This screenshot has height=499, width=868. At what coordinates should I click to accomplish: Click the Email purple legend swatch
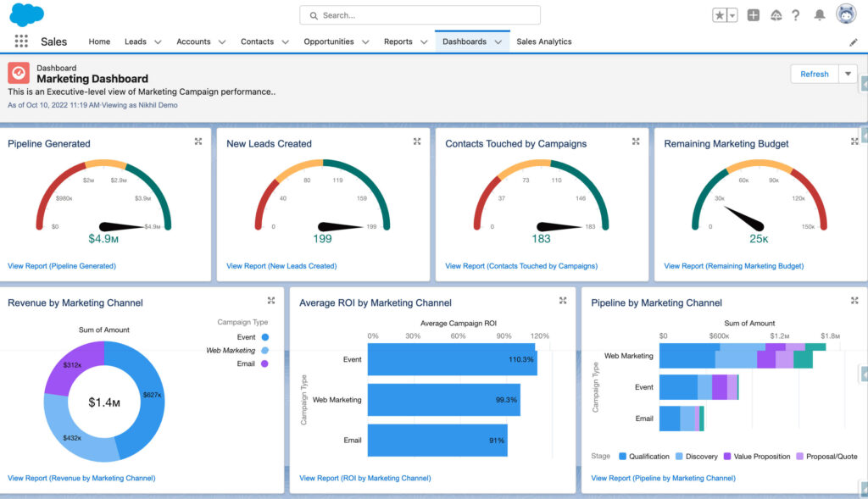coord(265,363)
